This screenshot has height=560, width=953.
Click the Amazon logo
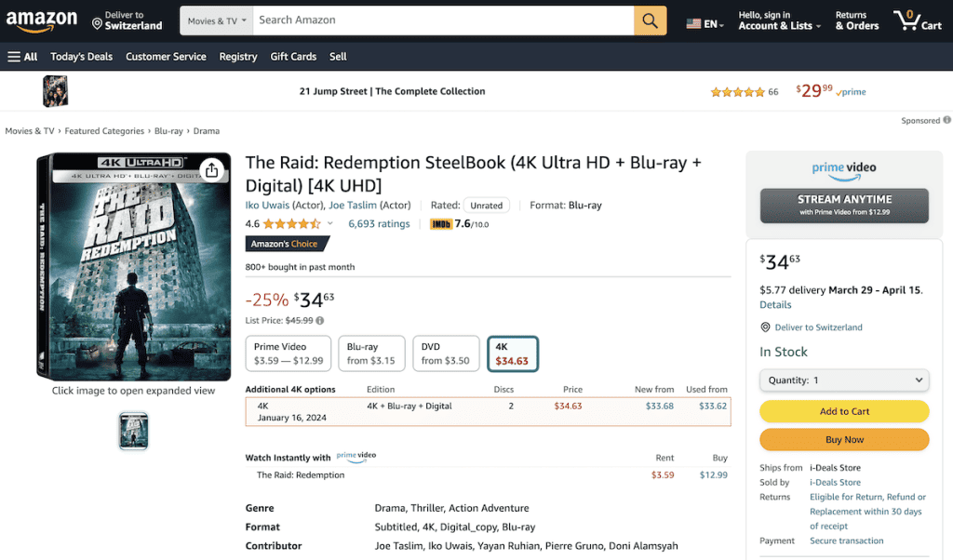[x=42, y=20]
